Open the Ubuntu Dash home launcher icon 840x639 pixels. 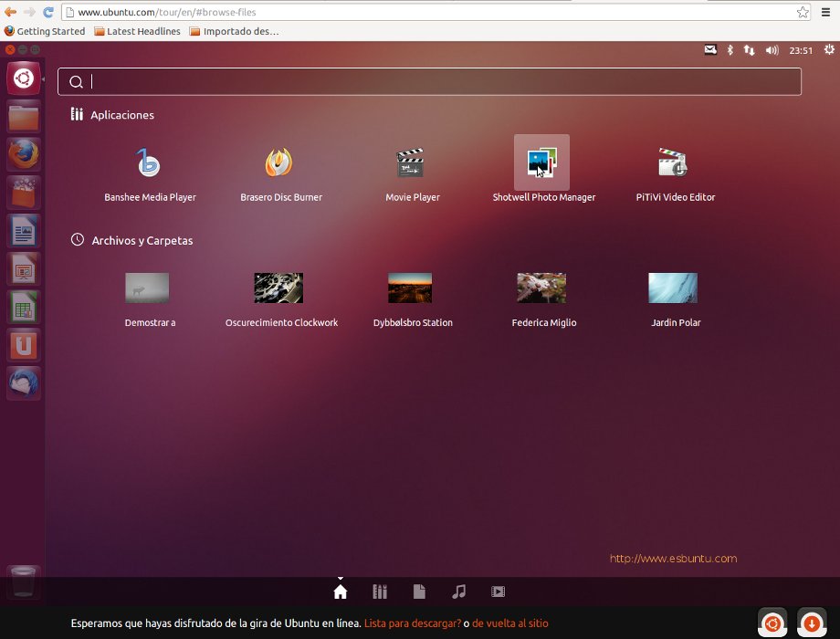coord(24,79)
